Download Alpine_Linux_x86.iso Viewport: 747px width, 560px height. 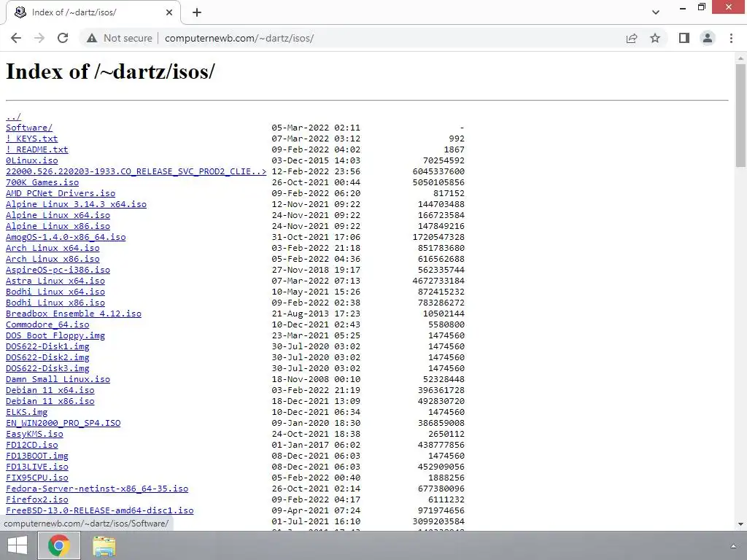pos(58,226)
